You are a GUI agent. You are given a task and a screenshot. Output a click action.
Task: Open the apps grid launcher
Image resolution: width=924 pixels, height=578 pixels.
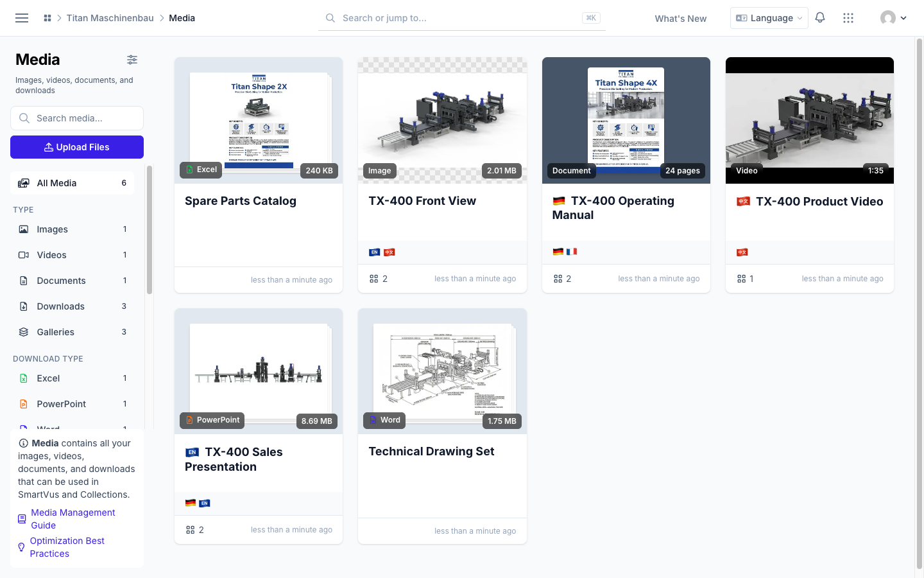pyautogui.click(x=848, y=18)
